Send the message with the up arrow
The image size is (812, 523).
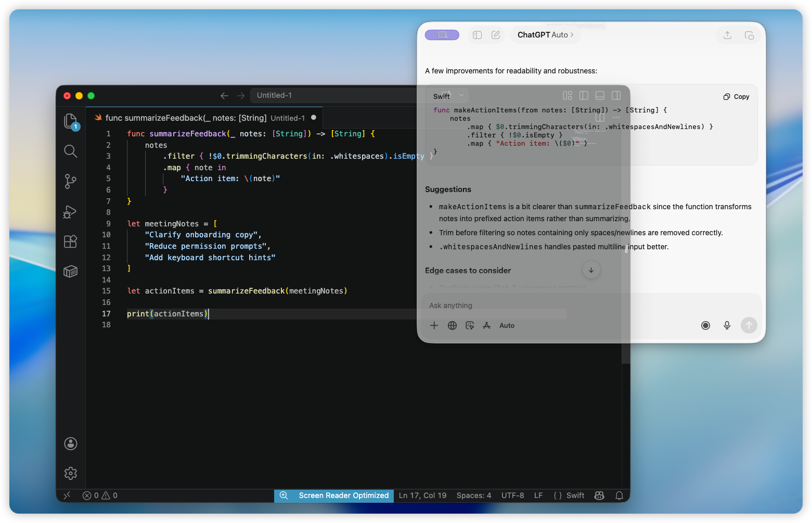pos(749,326)
